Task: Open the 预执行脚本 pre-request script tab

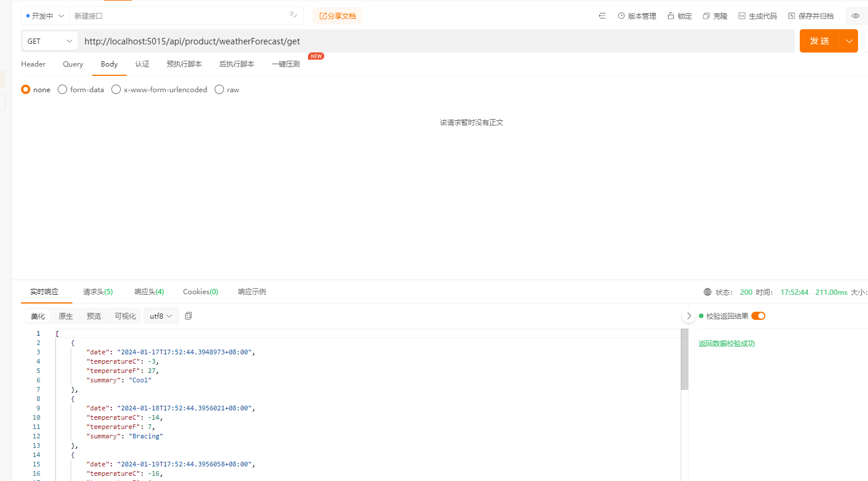Action: point(184,64)
